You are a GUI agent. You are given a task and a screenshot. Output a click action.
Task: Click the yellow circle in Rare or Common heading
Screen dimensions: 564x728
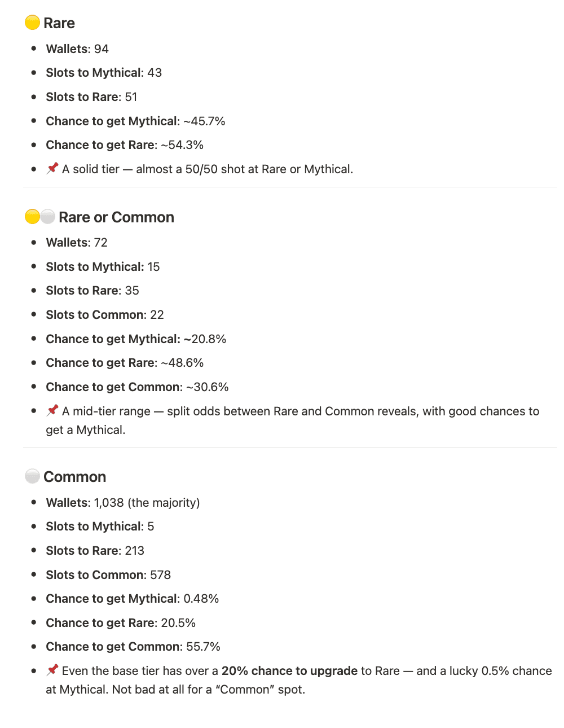(x=32, y=217)
